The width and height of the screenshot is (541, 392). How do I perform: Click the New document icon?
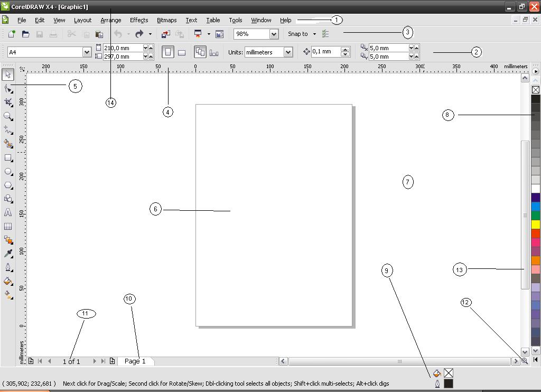[12, 34]
